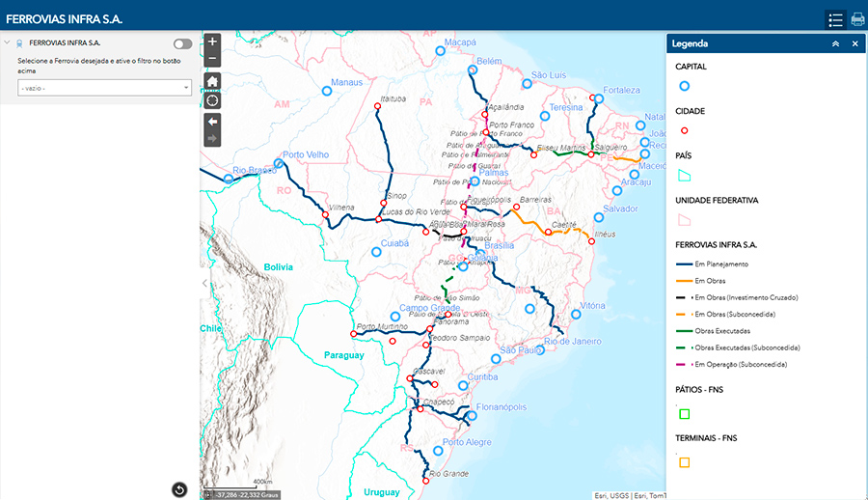Click 'Em Operação (Subconcedida)' legend entry
This screenshot has height=500, width=868.
741,365
